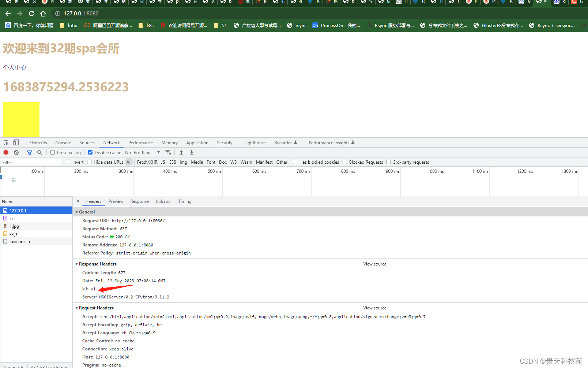This screenshot has height=368, width=588.
Task: Enable Hide data URLs checkbox
Action: point(89,162)
